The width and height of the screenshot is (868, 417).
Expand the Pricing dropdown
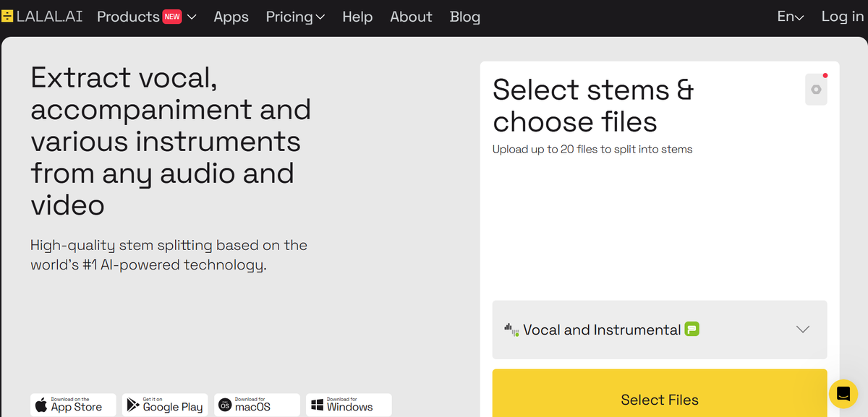(295, 17)
